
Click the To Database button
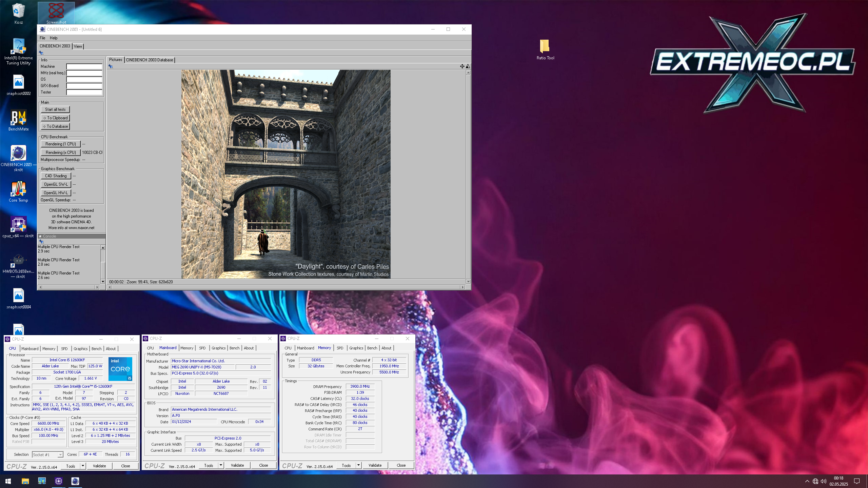pyautogui.click(x=55, y=126)
